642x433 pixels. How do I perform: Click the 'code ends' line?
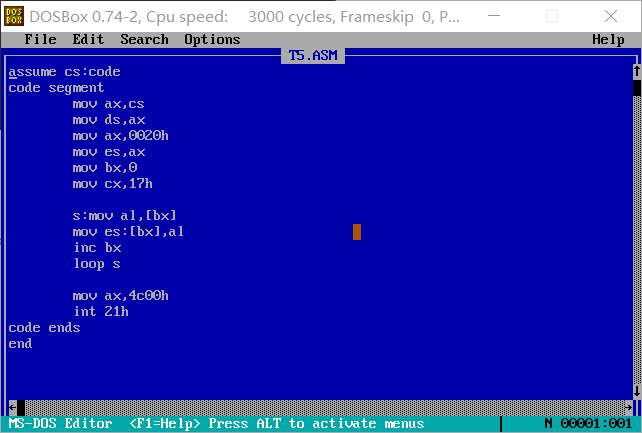click(x=44, y=327)
